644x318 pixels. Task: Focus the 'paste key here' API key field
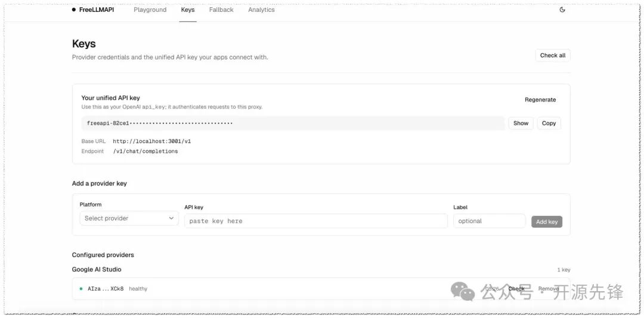316,221
